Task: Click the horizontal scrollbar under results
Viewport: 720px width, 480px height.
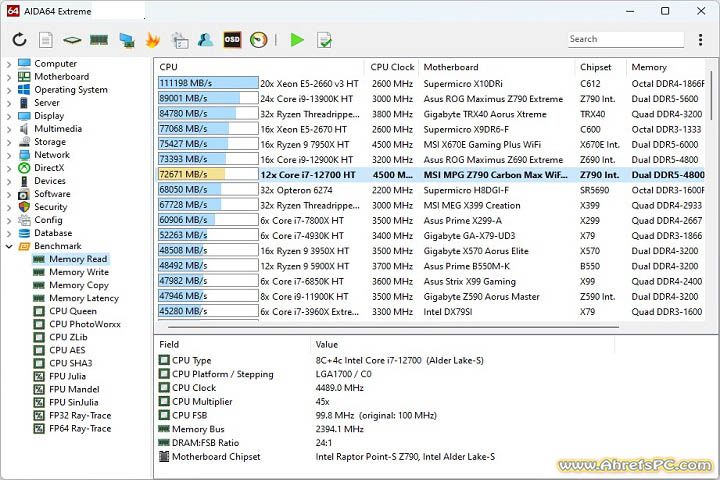Action: (x=393, y=327)
